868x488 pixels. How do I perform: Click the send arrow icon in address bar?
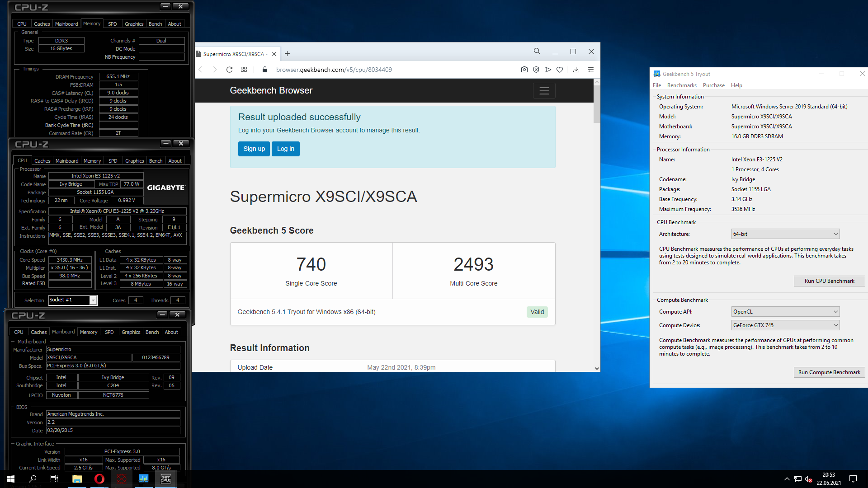point(548,70)
